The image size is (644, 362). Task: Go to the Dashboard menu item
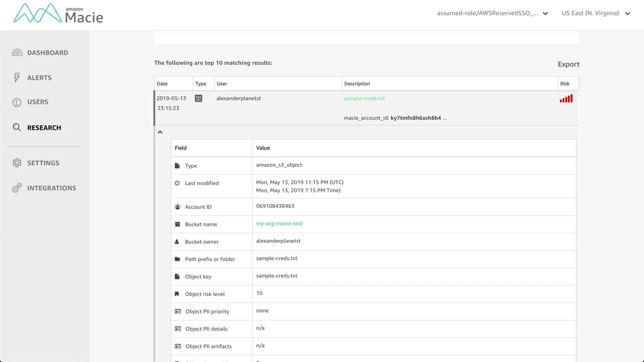pos(47,53)
